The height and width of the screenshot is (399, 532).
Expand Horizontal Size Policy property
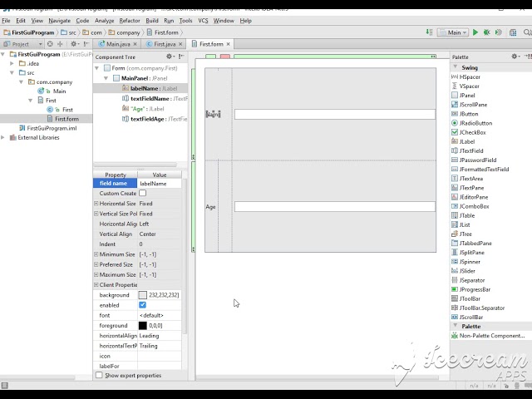click(96, 203)
